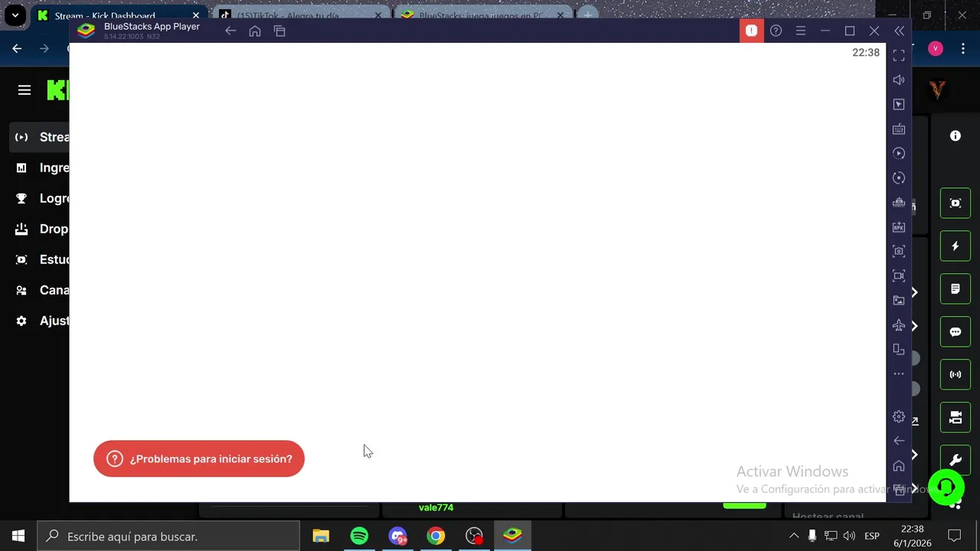
Task: Click Kick lightning bolt quick actions icon
Action: point(955,246)
